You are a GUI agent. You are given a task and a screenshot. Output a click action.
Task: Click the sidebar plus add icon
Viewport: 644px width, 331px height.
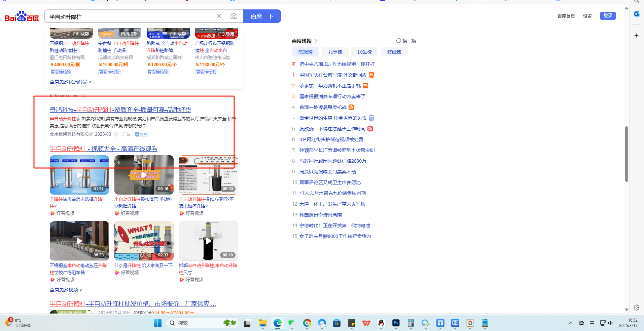coord(636,35)
